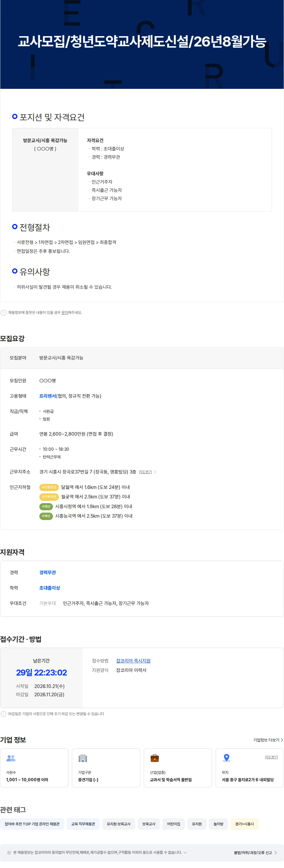Click the 문의 link in notice
284x868 pixels.
[64, 313]
